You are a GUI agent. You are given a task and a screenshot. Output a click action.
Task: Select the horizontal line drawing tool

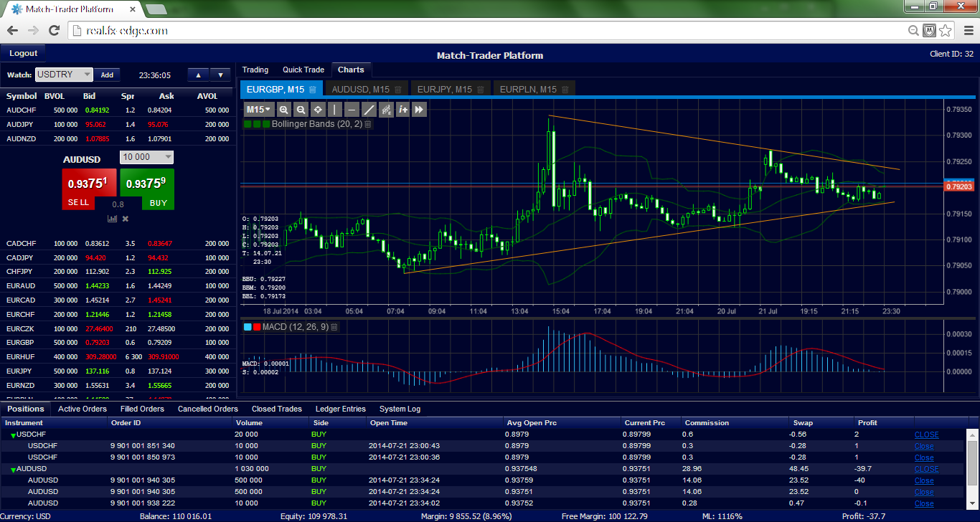[x=352, y=110]
